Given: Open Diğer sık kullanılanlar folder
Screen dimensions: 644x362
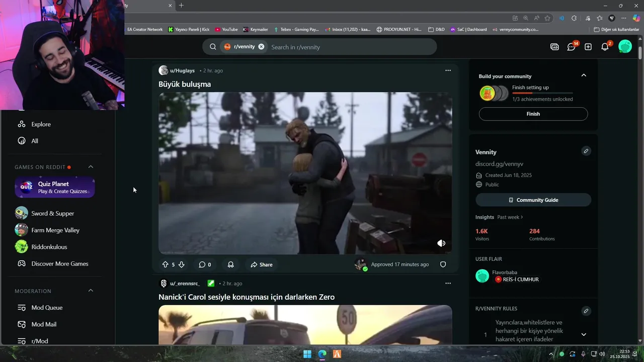Looking at the screenshot, I should tap(616, 30).
